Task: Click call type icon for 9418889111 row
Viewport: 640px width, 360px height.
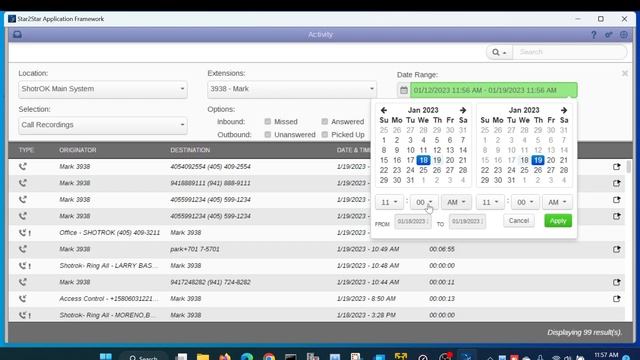Action: (x=23, y=183)
